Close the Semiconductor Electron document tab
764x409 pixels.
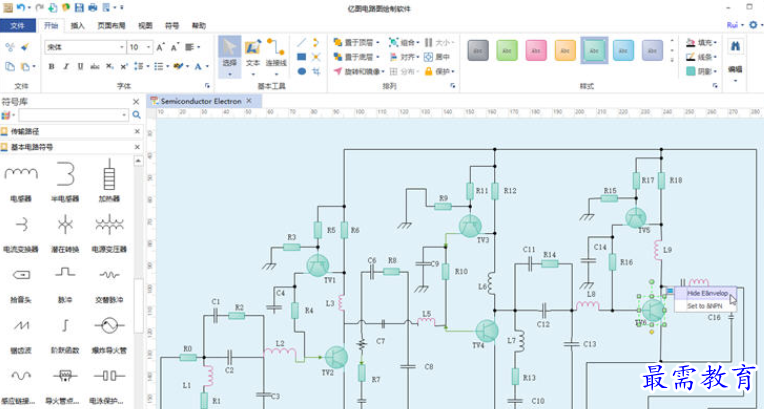click(x=249, y=101)
